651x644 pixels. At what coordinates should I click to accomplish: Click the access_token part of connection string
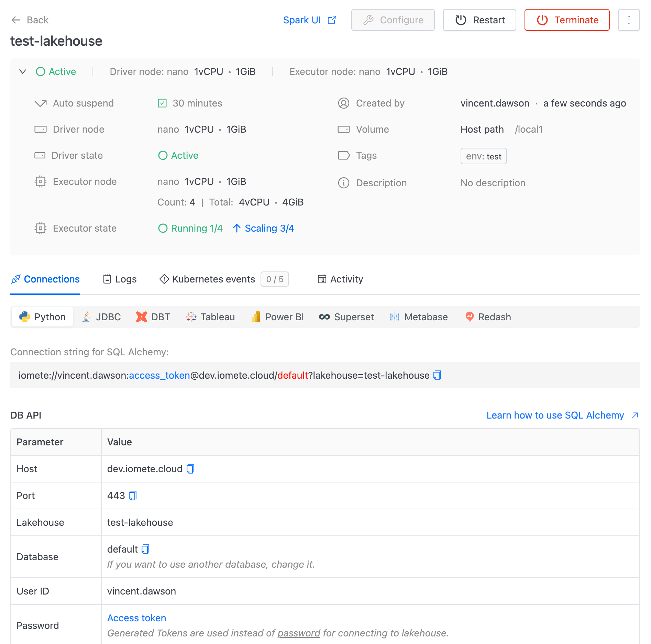(x=159, y=375)
